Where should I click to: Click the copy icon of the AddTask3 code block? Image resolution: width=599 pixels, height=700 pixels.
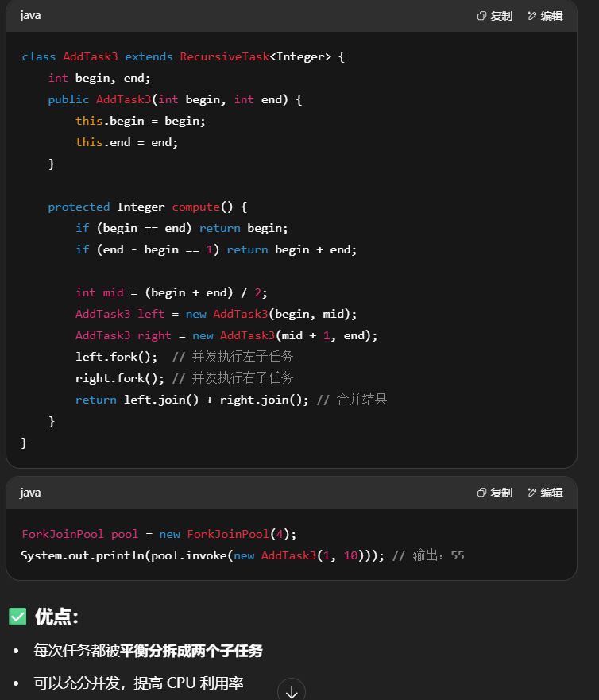tap(481, 16)
